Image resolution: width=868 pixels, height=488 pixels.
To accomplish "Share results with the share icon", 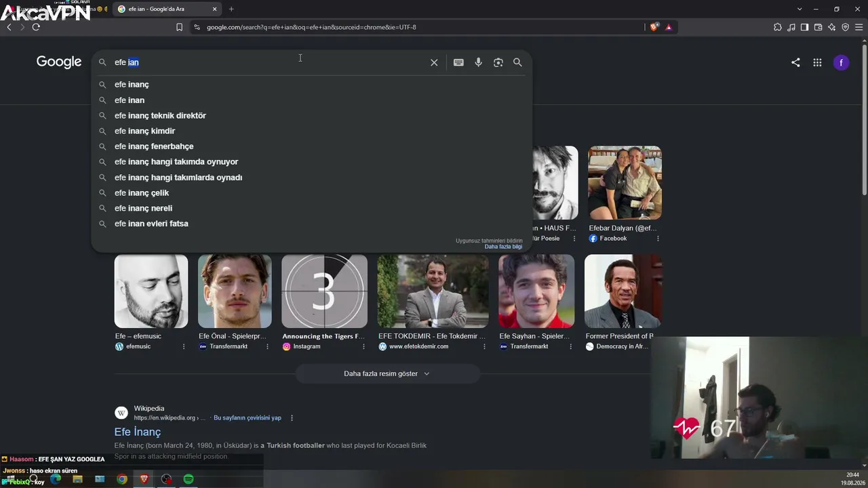I will (x=795, y=62).
